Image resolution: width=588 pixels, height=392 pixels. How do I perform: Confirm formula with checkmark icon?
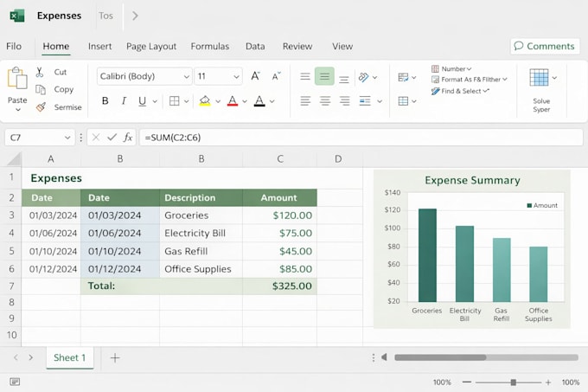112,138
